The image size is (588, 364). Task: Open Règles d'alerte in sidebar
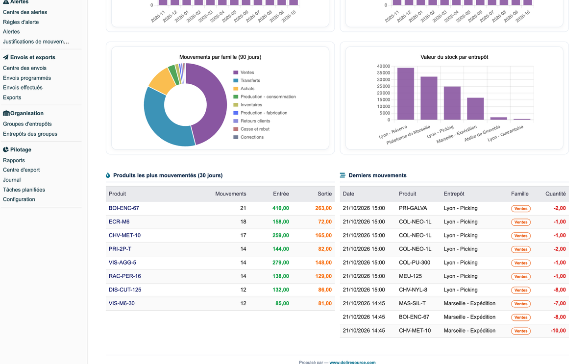pyautogui.click(x=21, y=22)
